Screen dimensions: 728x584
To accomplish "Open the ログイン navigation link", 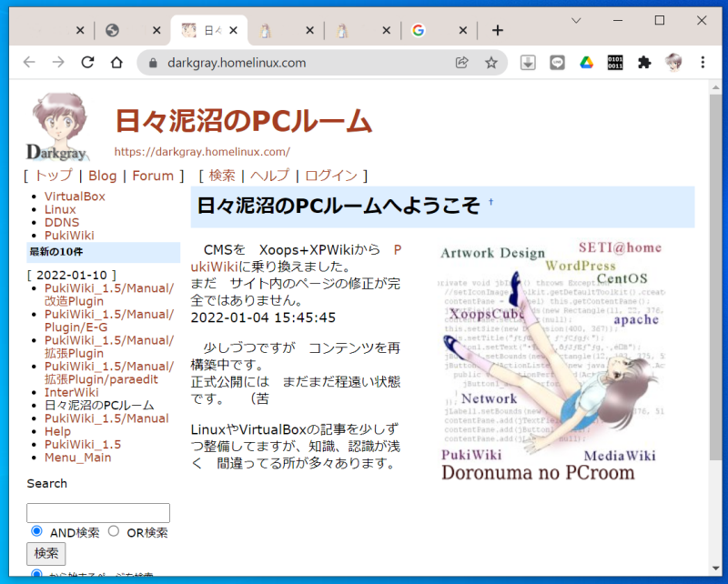I will (331, 176).
